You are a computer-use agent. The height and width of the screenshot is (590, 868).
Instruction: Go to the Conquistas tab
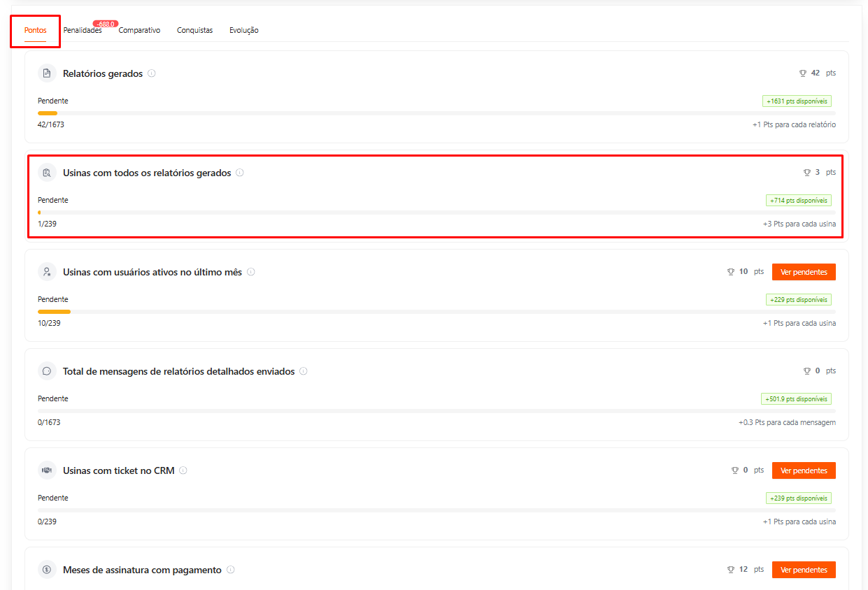(194, 31)
